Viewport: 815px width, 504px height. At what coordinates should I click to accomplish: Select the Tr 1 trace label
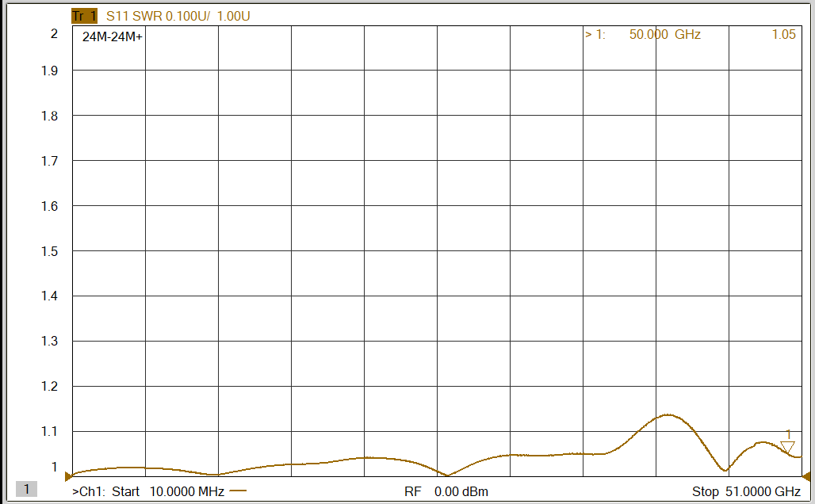(84, 16)
